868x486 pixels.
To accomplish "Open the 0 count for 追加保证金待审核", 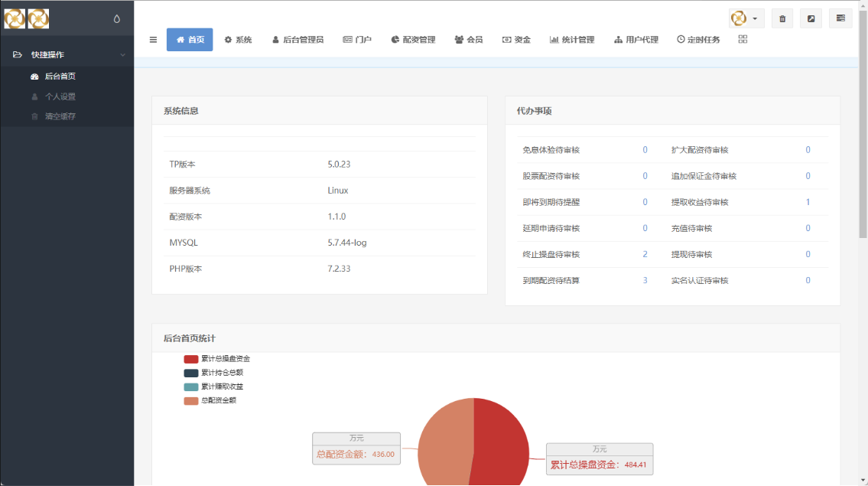I will pos(808,176).
